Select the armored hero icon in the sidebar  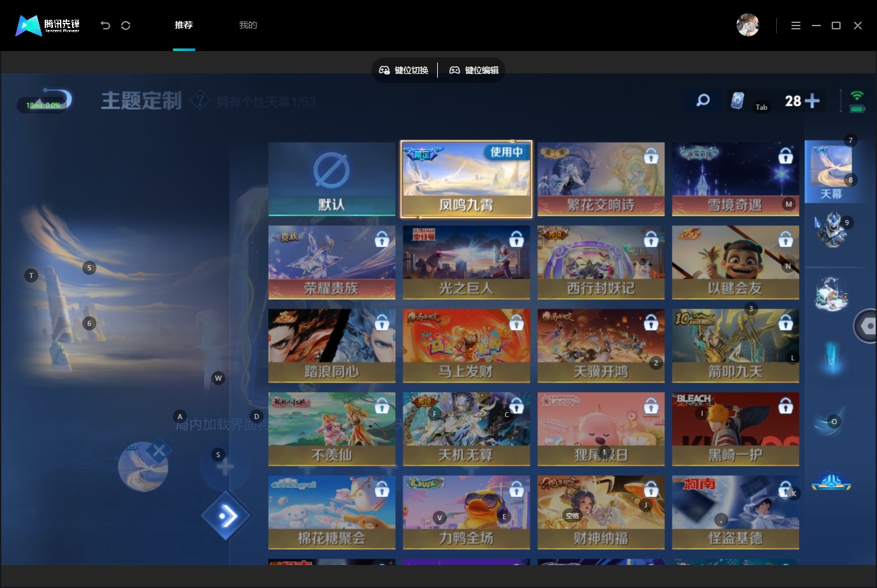coord(831,230)
